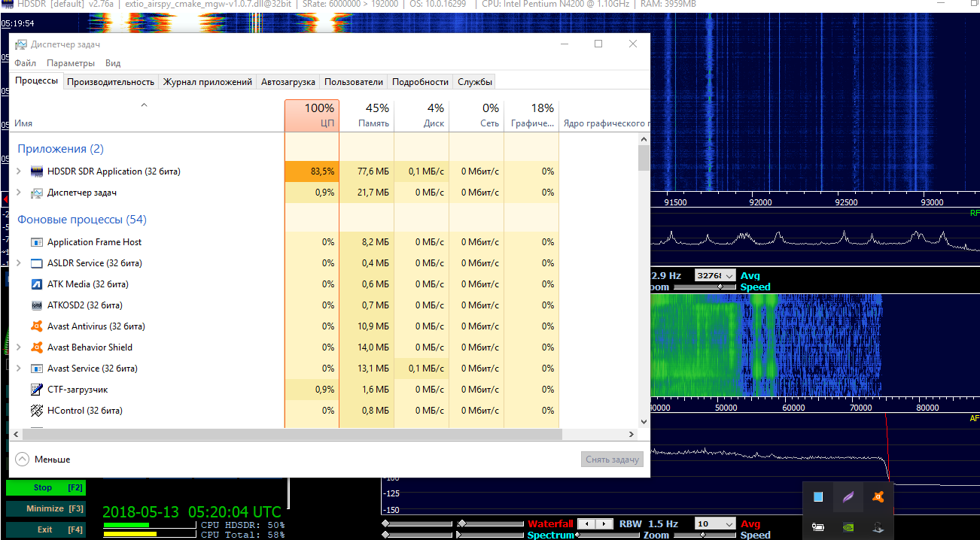Click the Application Frame Host process icon

pos(37,242)
